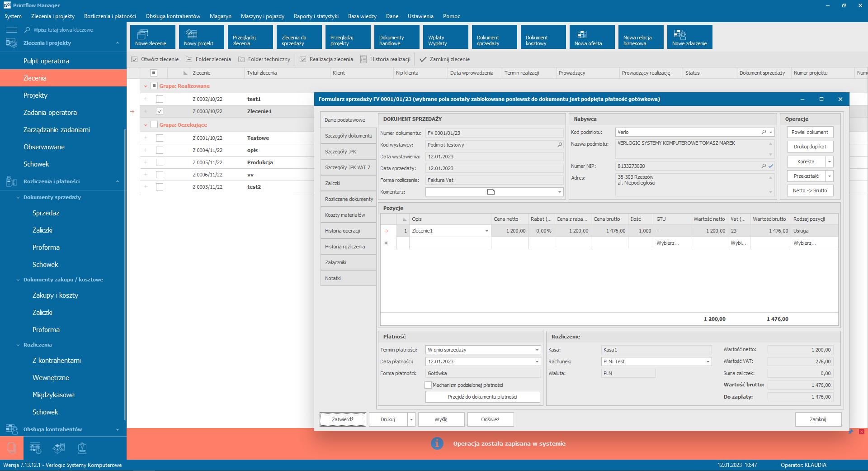The image size is (868, 471).
Task: Click the Folder zlecenia icon
Action: (x=189, y=59)
